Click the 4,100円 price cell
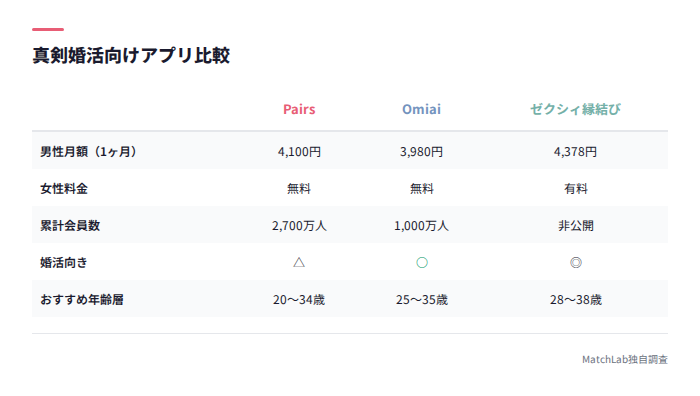This screenshot has height=396, width=700. tap(299, 152)
